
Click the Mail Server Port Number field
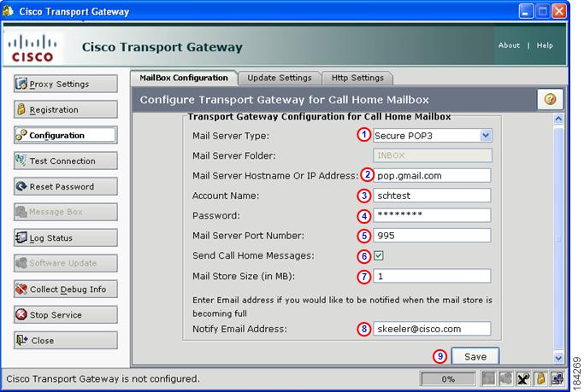click(x=432, y=236)
